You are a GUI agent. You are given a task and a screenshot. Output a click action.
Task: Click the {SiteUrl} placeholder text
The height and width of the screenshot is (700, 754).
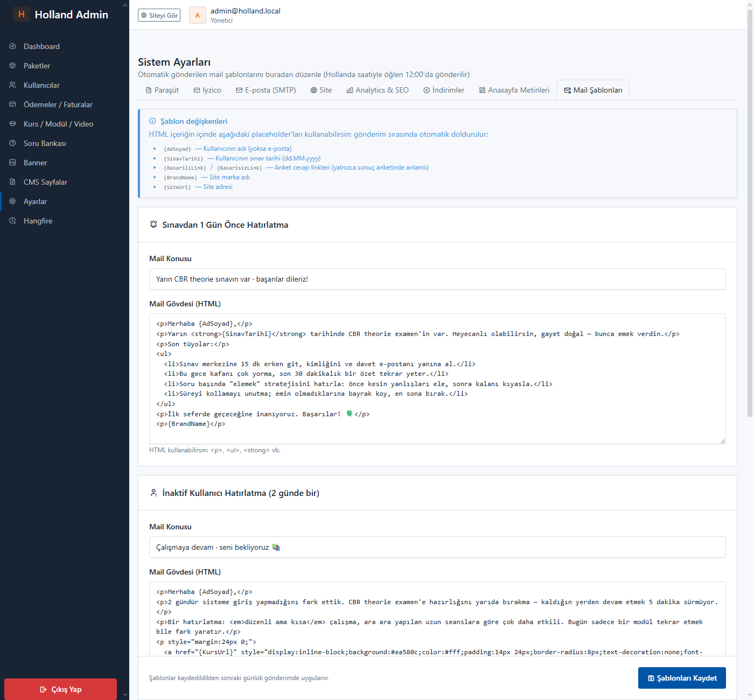(177, 187)
